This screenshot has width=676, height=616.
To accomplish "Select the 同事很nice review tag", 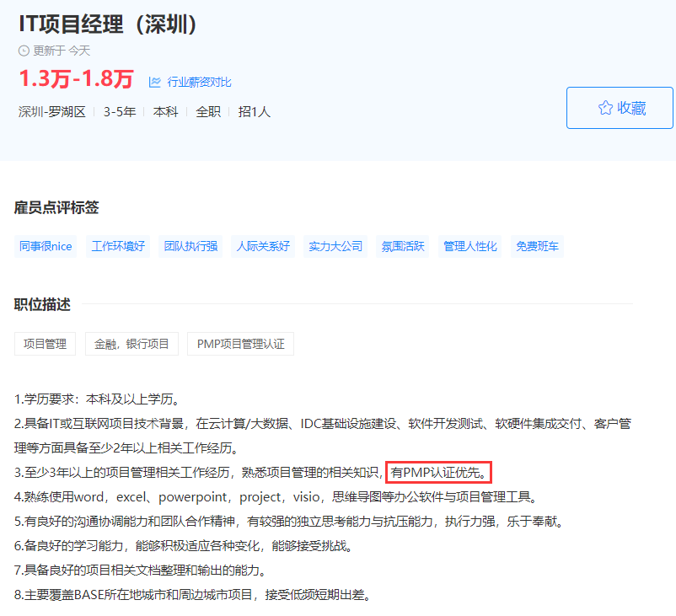I will [x=46, y=246].
